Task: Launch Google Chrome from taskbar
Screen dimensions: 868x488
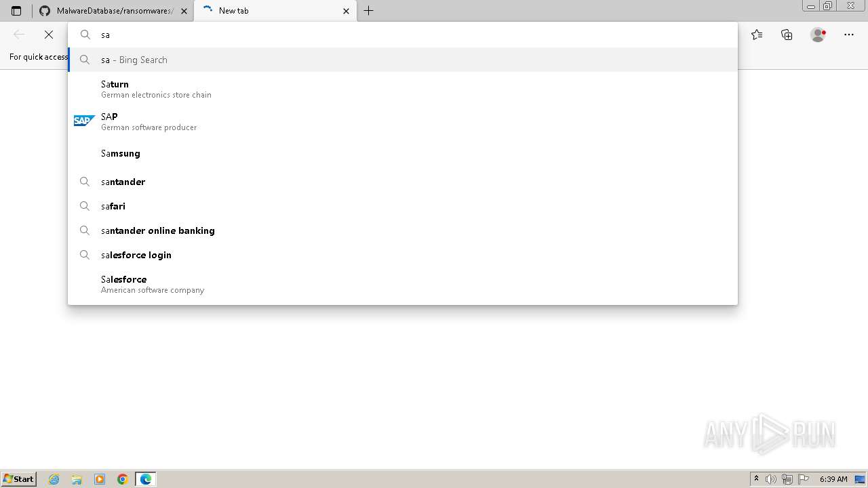Action: pyautogui.click(x=123, y=479)
